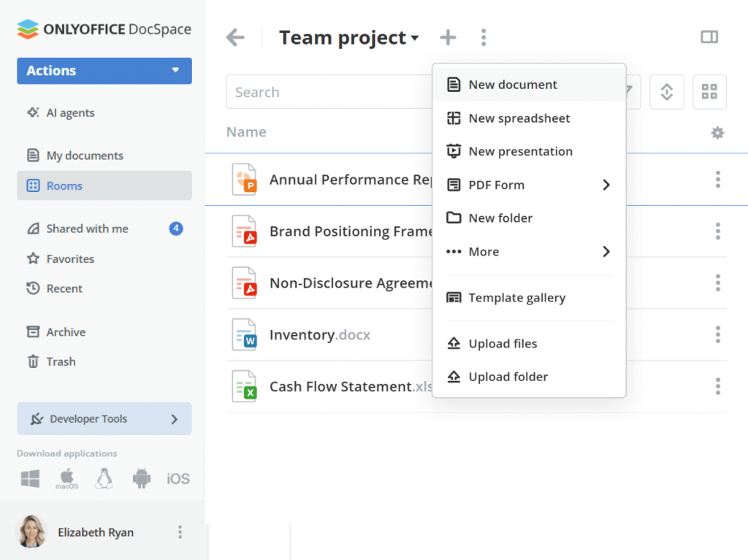Download the Windows desktop application
Viewport: 748px width, 560px height.
coord(30,479)
